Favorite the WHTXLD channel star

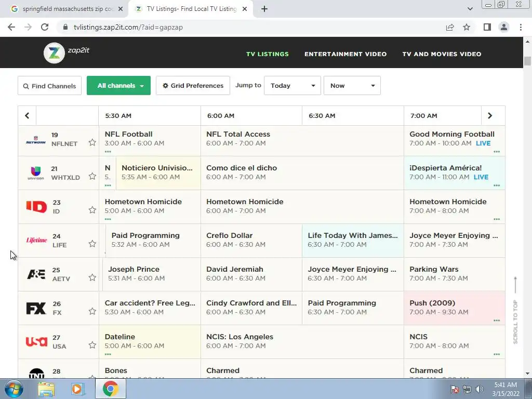pos(92,176)
